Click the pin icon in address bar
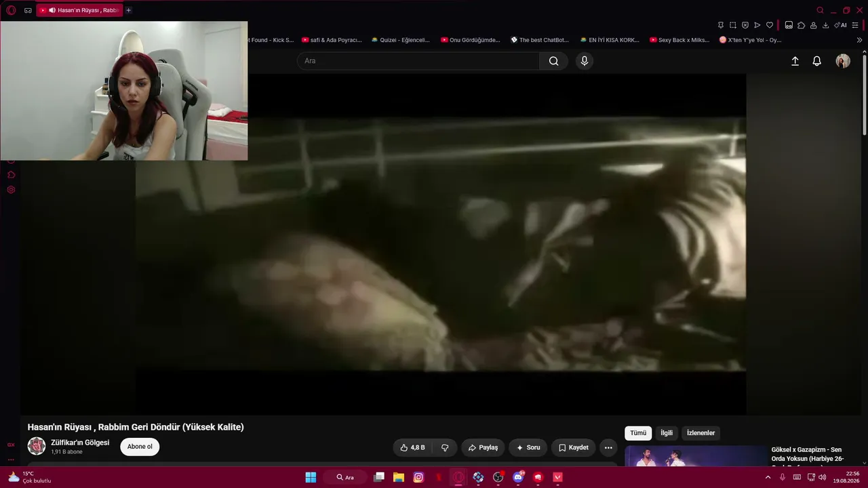This screenshot has width=868, height=488. [x=721, y=25]
